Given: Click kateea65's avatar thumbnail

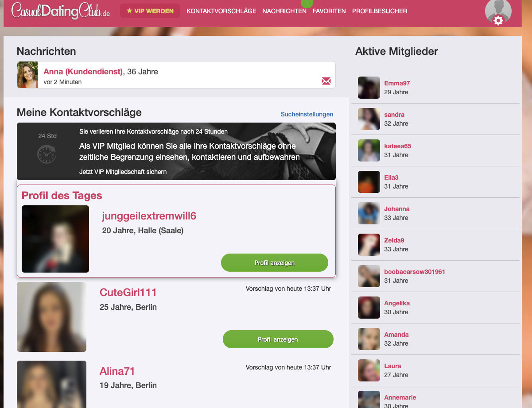Looking at the screenshot, I should 369,150.
